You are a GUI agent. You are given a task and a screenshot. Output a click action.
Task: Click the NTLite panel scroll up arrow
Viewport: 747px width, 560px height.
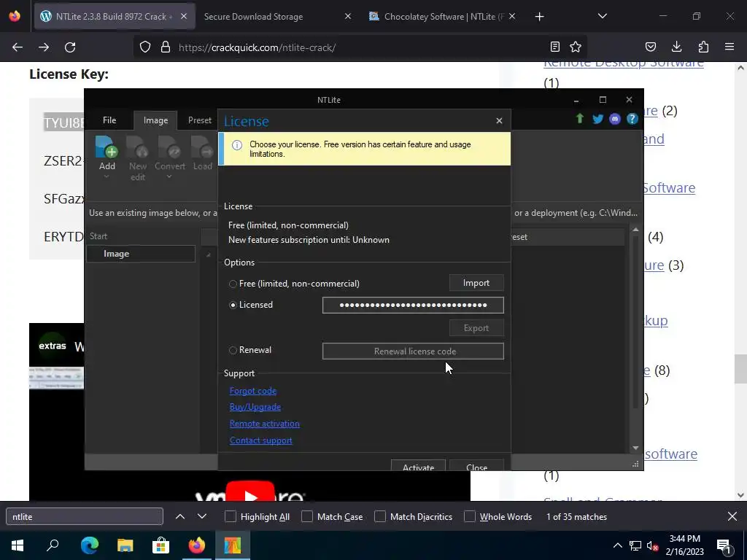(x=635, y=230)
